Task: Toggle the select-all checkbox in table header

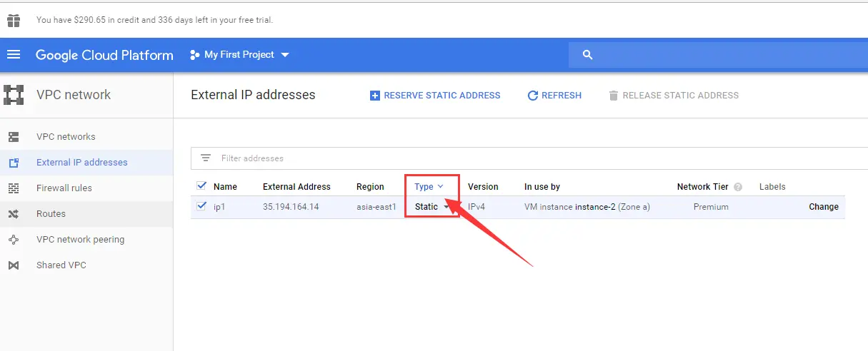Action: tap(201, 186)
